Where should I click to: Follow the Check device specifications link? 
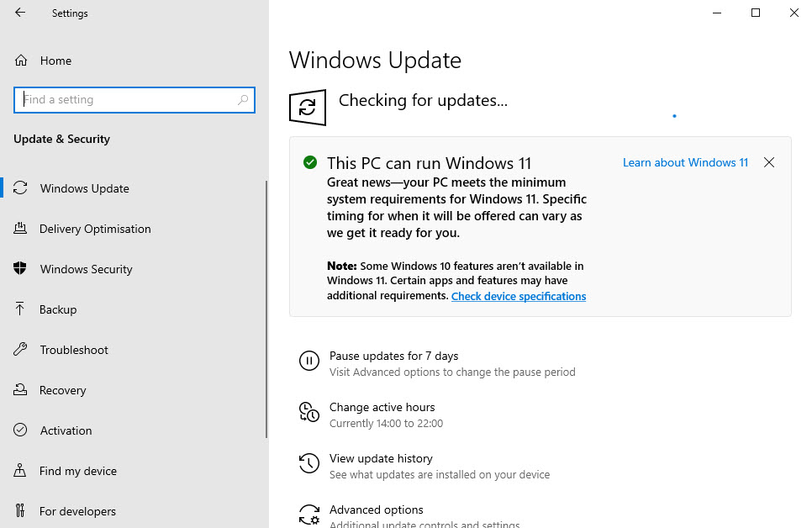(x=519, y=296)
